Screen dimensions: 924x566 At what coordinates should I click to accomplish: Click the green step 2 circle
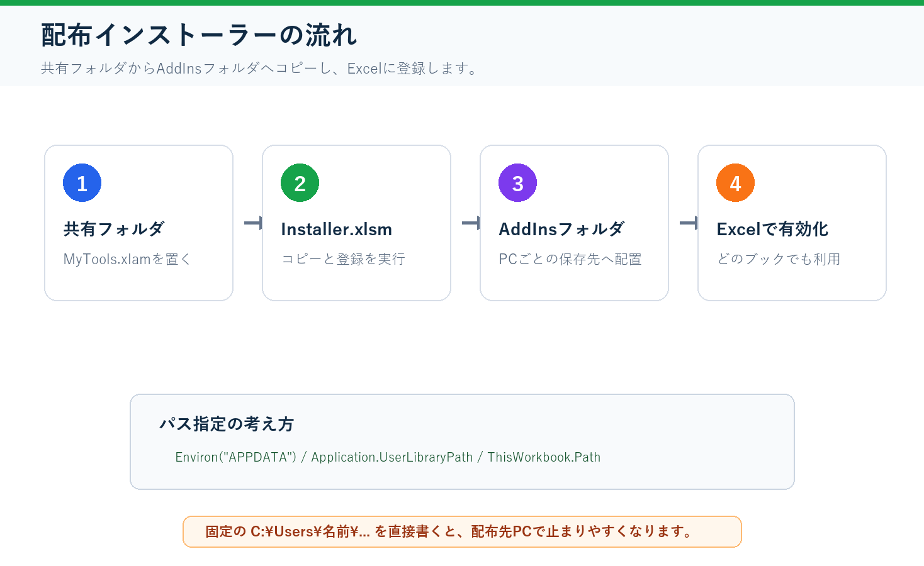point(300,183)
